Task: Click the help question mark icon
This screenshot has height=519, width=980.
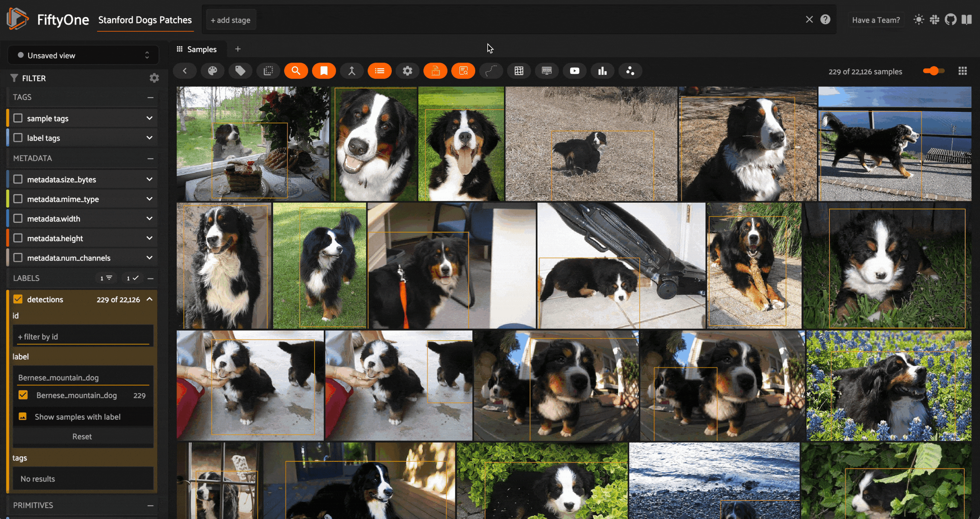Action: 825,20
